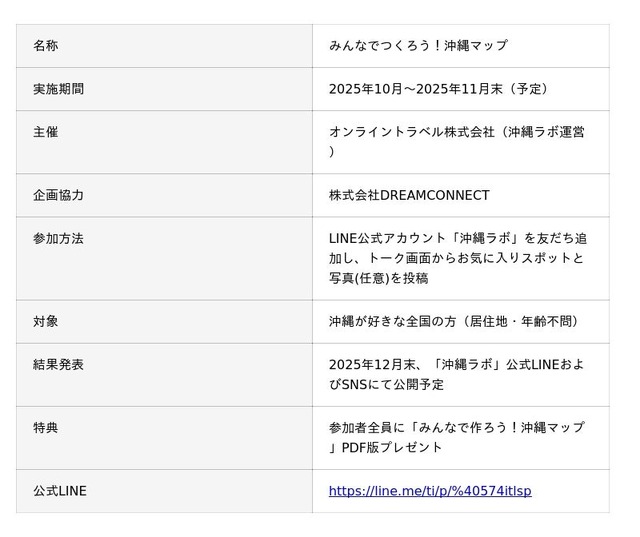Click the 対象 label cell
This screenshot has width=640, height=537.
pyautogui.click(x=46, y=322)
